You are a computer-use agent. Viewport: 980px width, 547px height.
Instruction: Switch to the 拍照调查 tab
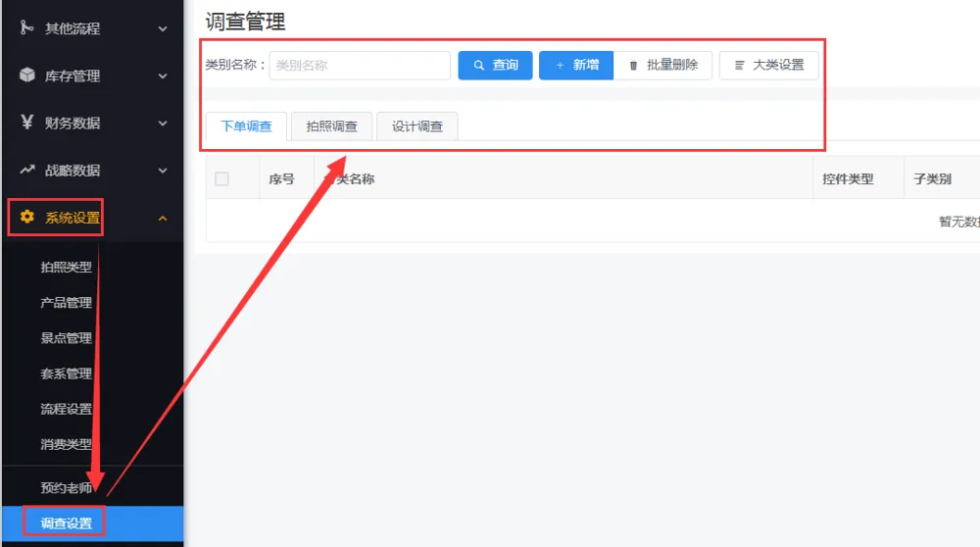tap(331, 126)
